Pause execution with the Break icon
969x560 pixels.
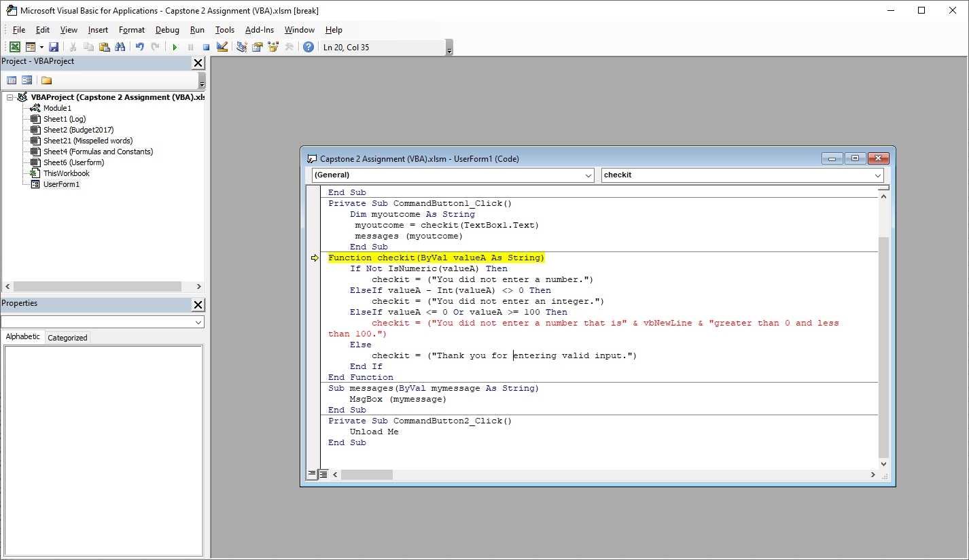click(190, 46)
